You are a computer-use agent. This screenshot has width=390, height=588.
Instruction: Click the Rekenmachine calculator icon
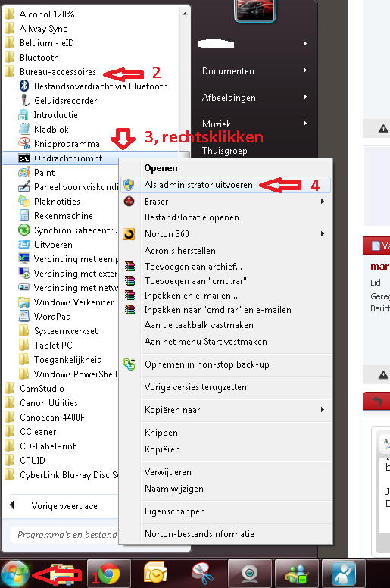(x=24, y=216)
